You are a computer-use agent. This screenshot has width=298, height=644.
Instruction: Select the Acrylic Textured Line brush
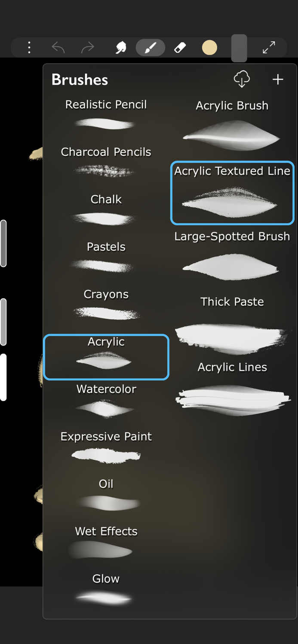(x=232, y=192)
